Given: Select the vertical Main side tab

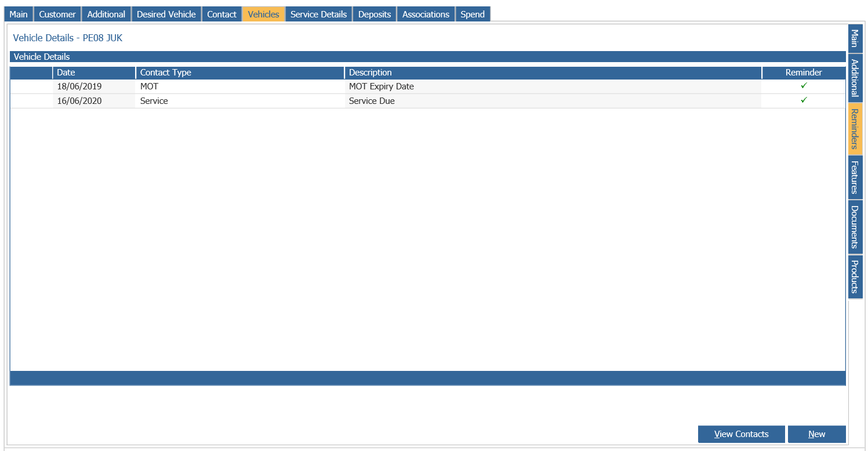Looking at the screenshot, I should [855, 39].
